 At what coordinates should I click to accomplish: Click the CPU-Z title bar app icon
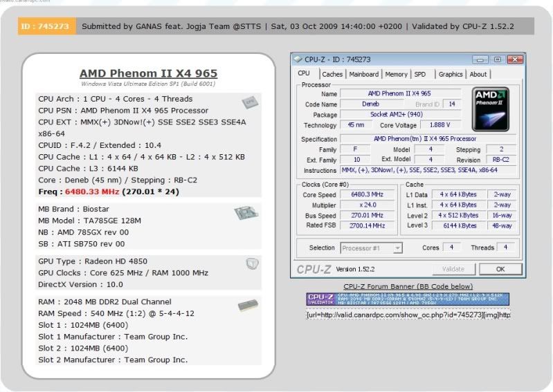[x=298, y=59]
